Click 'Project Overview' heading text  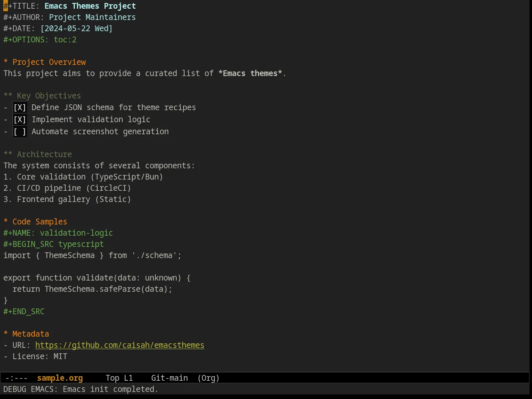[49, 62]
